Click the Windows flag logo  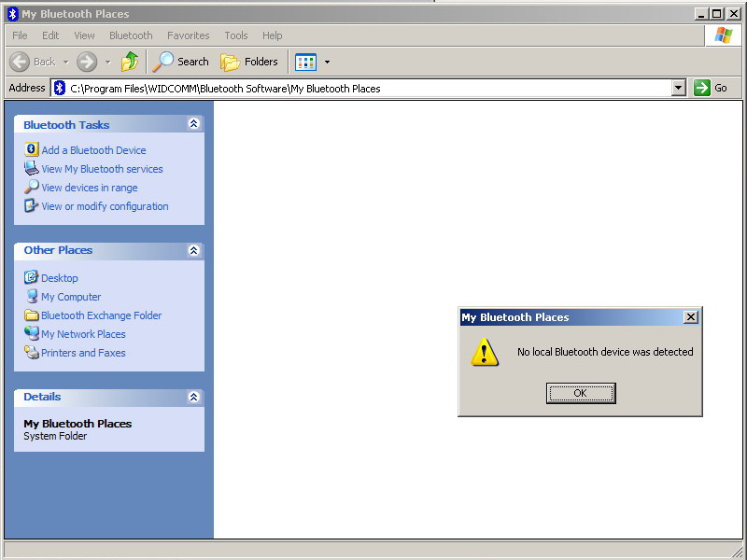(x=723, y=35)
